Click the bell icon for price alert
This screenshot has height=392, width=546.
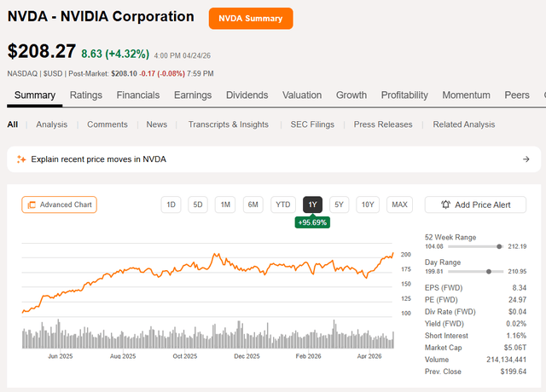coord(444,205)
